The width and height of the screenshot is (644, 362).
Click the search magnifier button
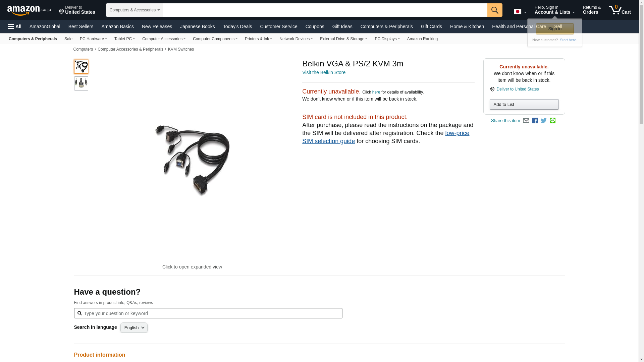[495, 10]
